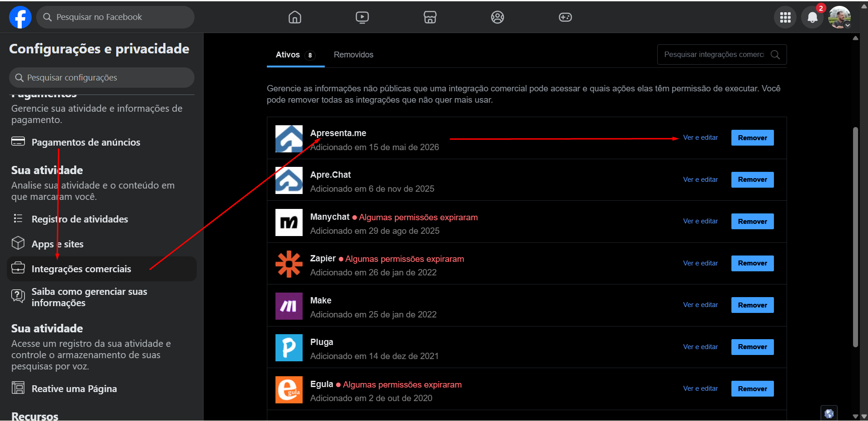Open the Groups icon
Image resolution: width=868 pixels, height=421 pixels.
click(497, 17)
